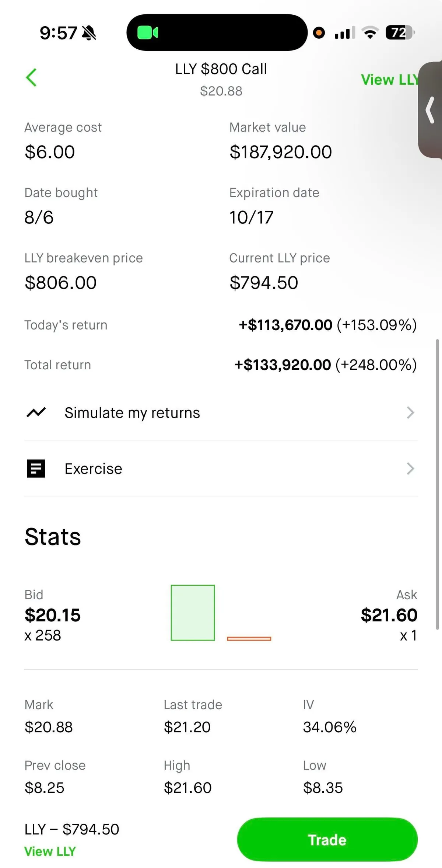442x868 pixels.
Task: Click the vertical scrollbar on right
Action: tap(437, 484)
